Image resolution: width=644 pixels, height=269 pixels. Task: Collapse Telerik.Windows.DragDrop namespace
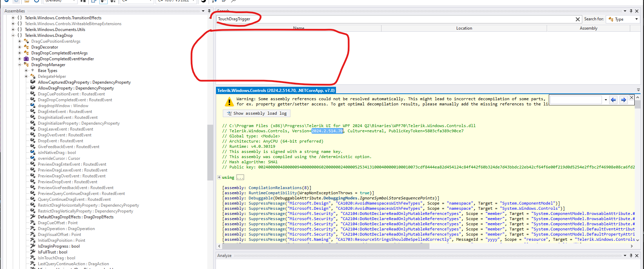coord(13,35)
